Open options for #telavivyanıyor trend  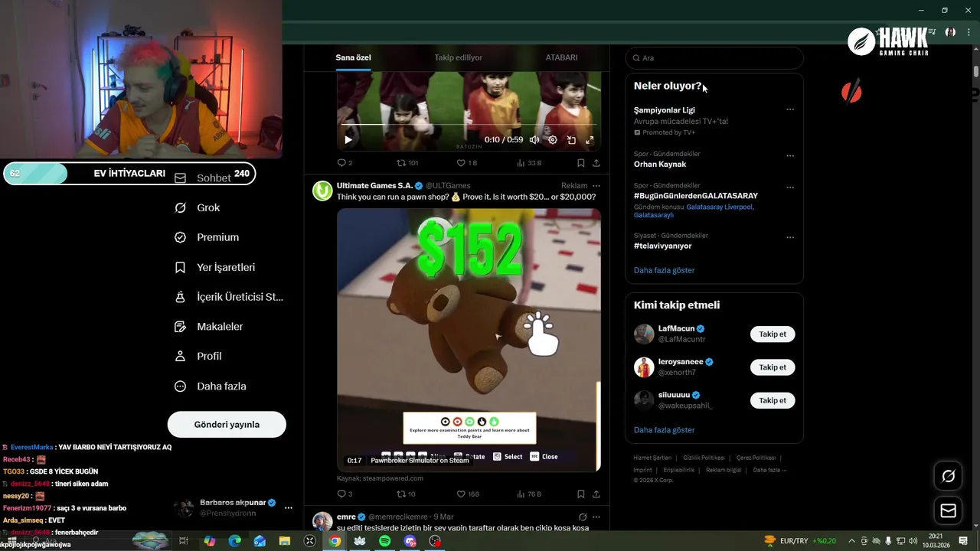[x=790, y=237]
